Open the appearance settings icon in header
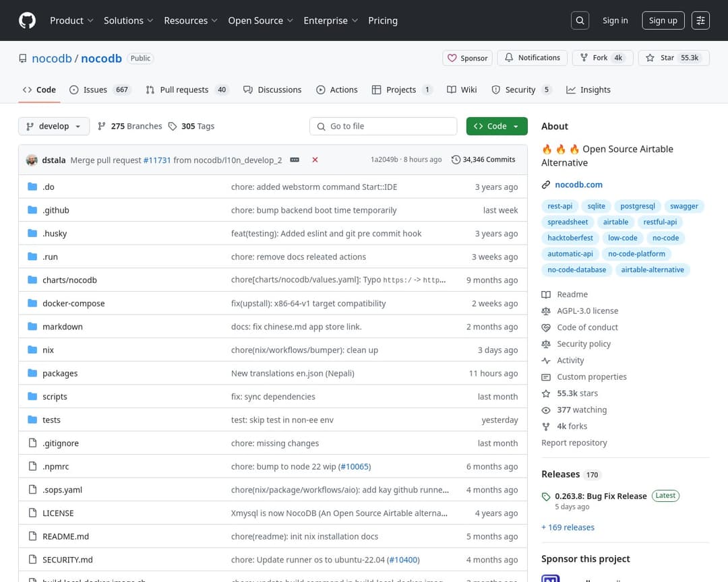728x582 pixels. click(700, 20)
